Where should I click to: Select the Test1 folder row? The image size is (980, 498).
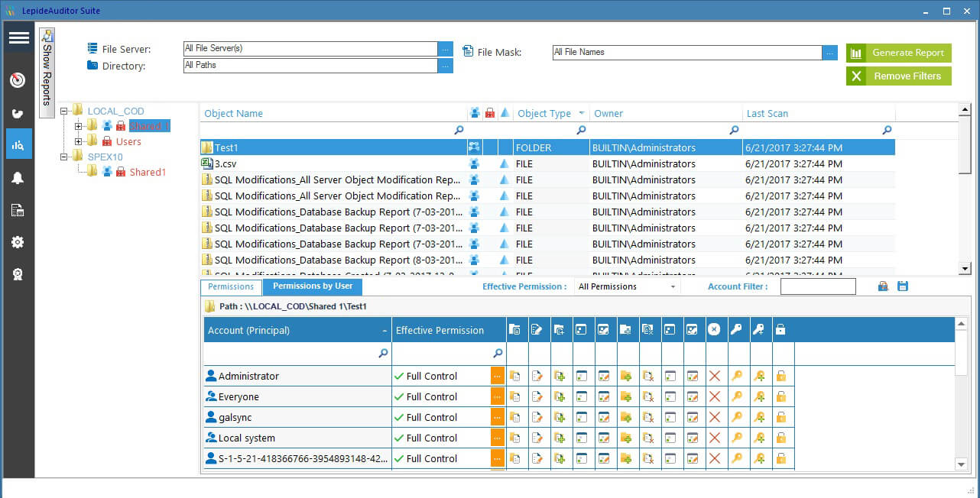(x=547, y=147)
